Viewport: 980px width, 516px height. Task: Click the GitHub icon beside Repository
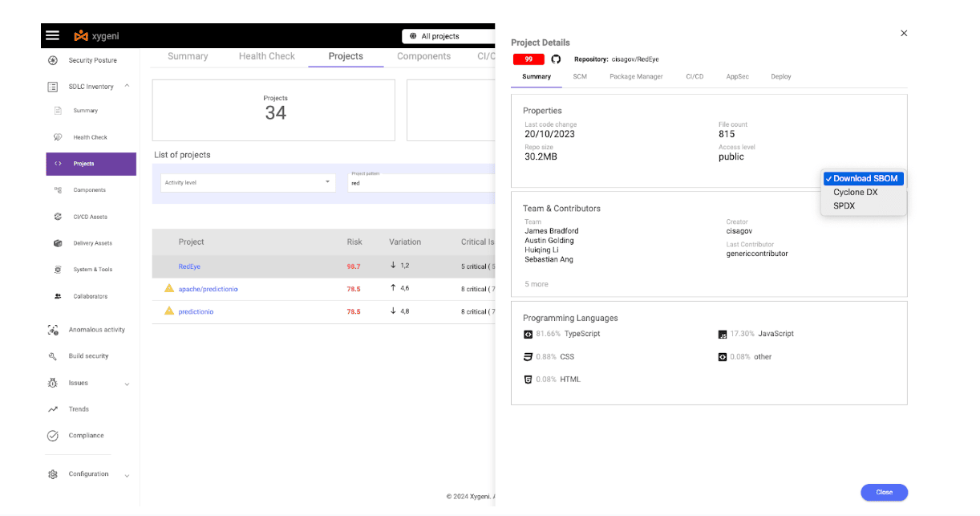click(x=556, y=59)
